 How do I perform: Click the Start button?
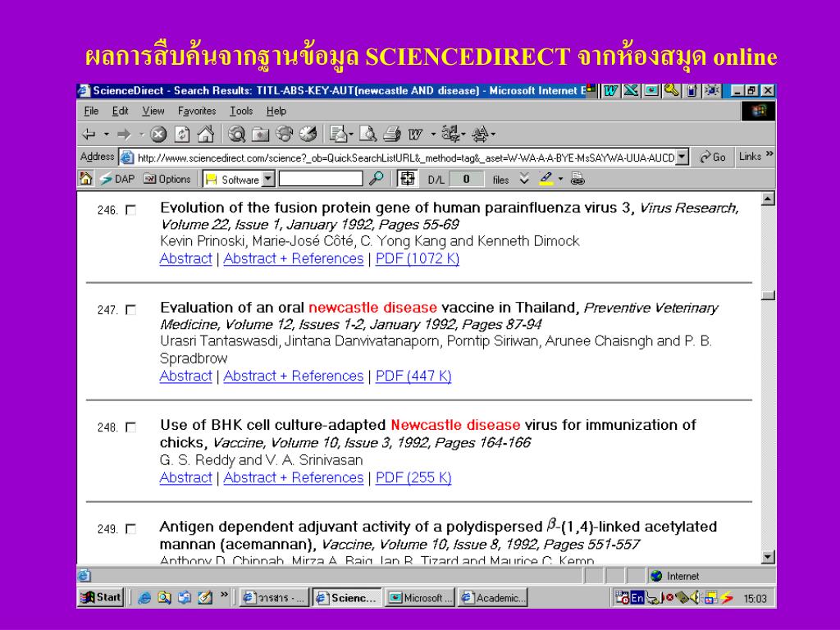[x=101, y=597]
